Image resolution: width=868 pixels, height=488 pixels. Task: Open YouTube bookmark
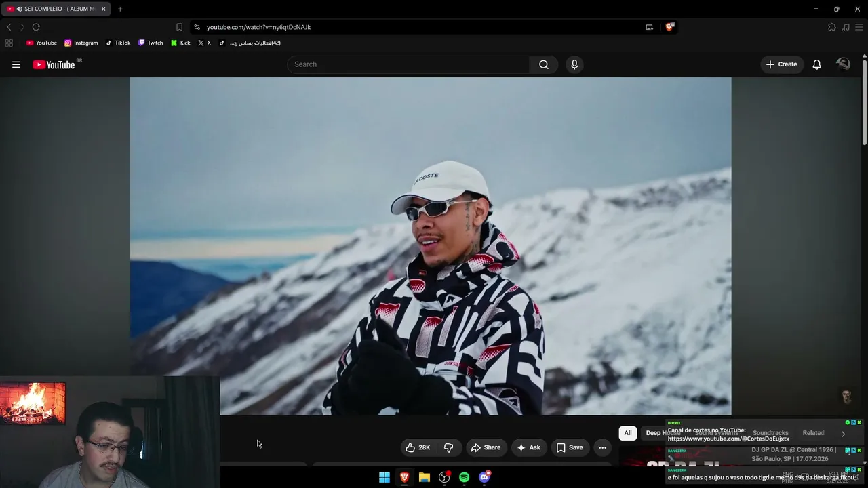tap(41, 43)
